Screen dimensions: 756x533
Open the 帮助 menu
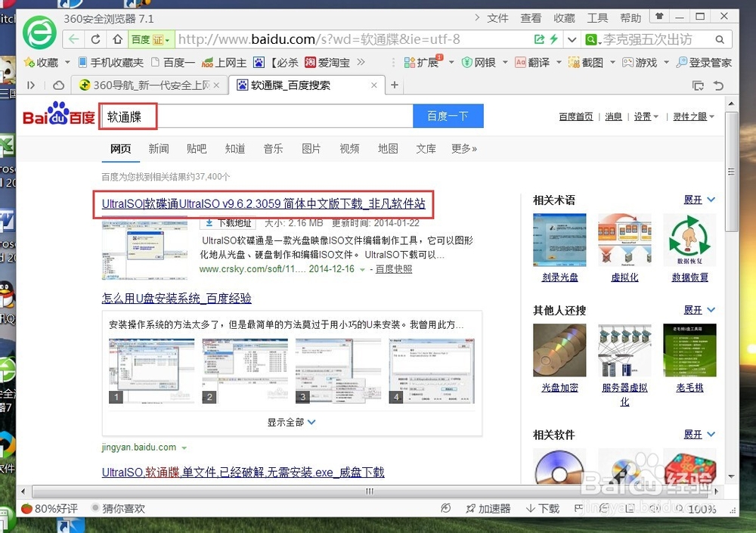631,18
